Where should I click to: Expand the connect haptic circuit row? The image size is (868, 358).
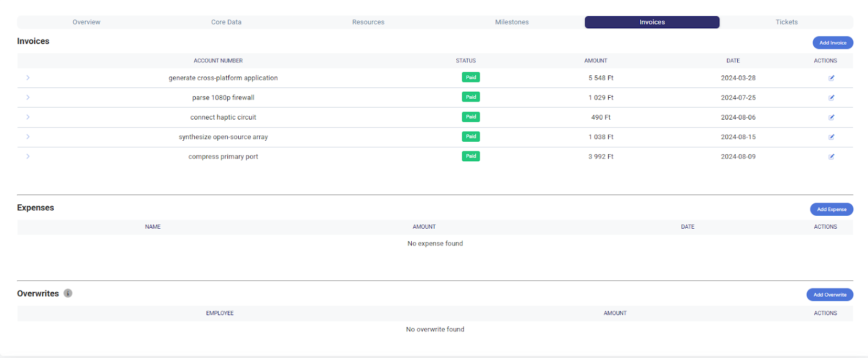(x=28, y=117)
